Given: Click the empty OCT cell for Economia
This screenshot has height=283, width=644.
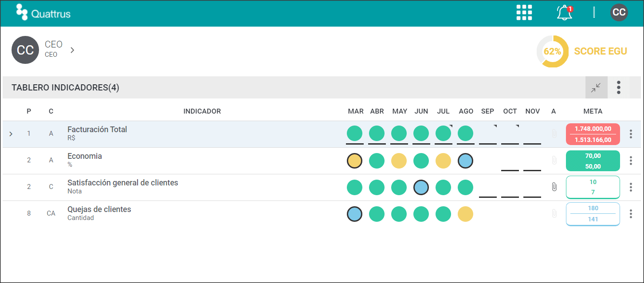Looking at the screenshot, I should (510, 161).
